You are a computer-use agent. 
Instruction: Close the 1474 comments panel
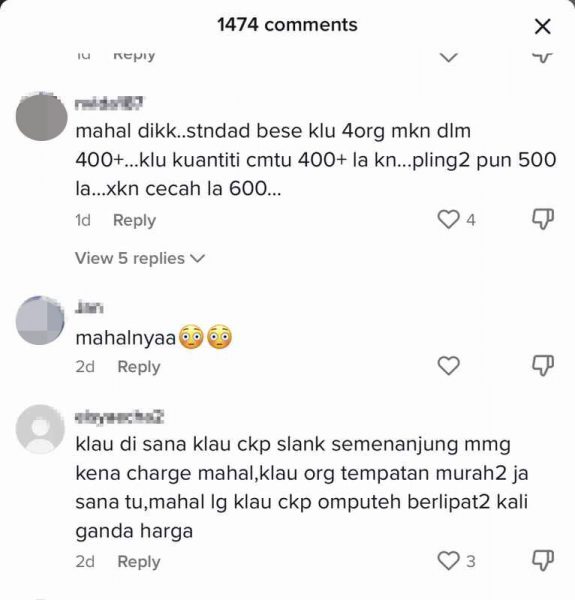542,27
